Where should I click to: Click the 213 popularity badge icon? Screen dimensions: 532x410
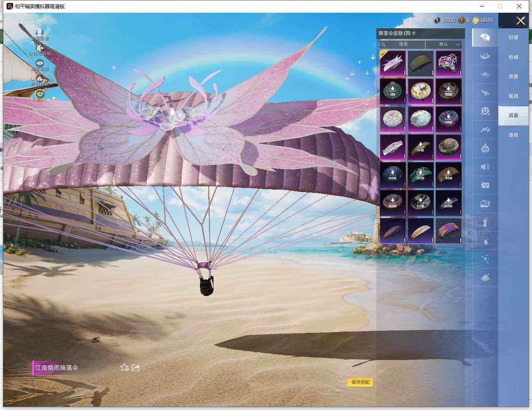point(39,95)
